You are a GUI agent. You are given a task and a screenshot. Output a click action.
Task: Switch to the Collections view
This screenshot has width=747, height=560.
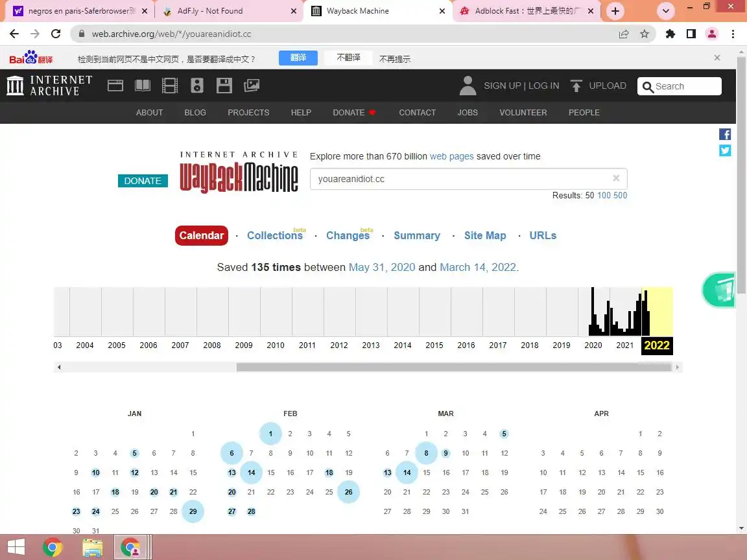click(274, 236)
